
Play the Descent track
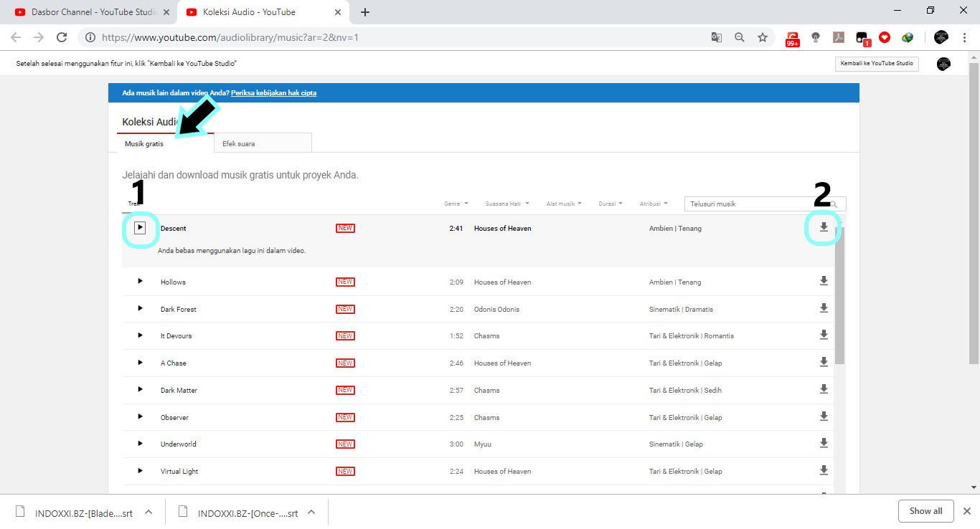(141, 228)
